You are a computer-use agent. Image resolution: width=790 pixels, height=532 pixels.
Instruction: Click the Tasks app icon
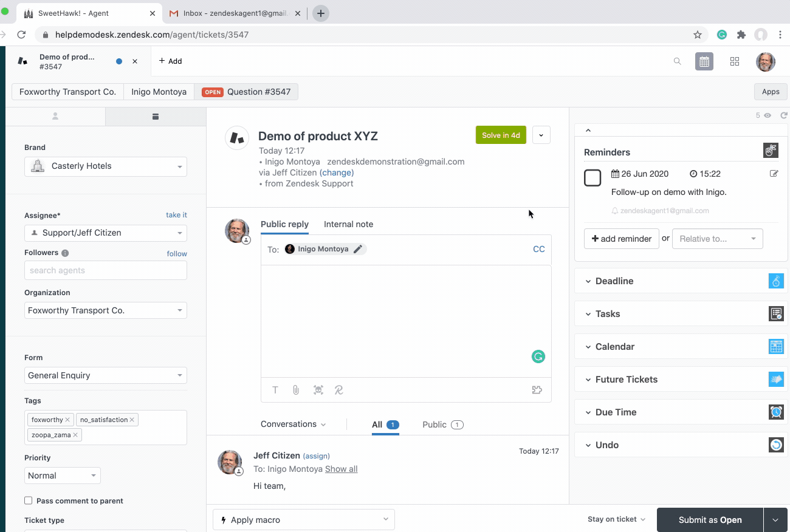[x=776, y=314]
